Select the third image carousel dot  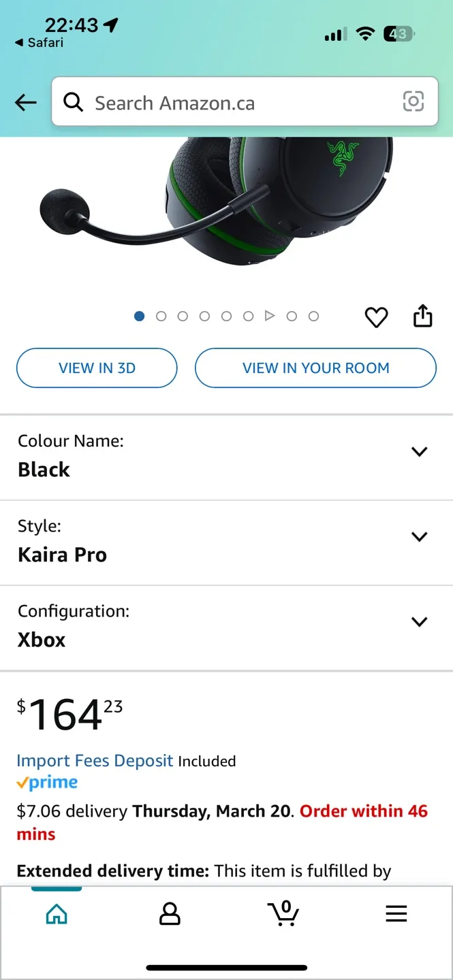coord(183,316)
